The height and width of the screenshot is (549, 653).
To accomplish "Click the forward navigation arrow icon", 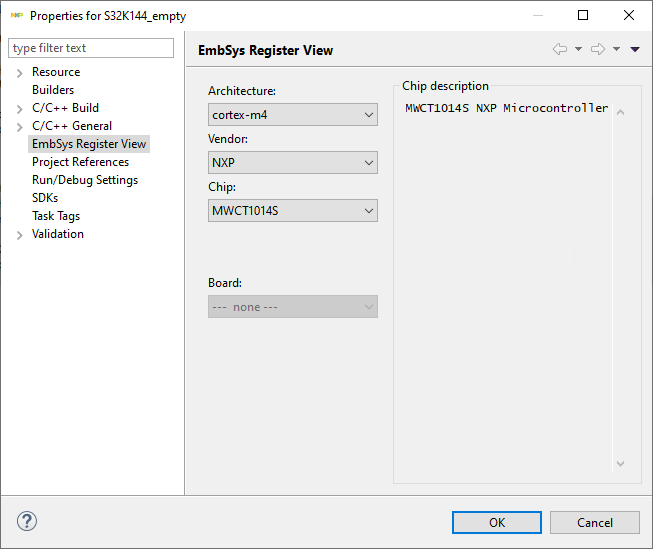I will point(598,49).
